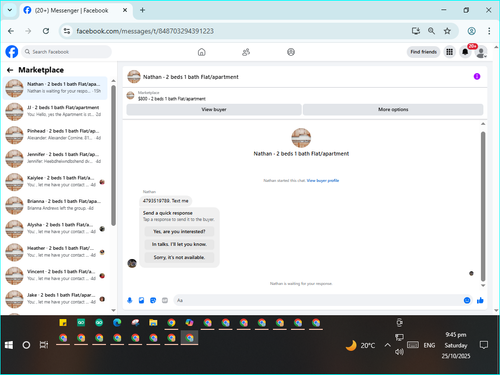The width and height of the screenshot is (500, 375).
Task: Open the Heather conversation in the list
Action: 55,252
